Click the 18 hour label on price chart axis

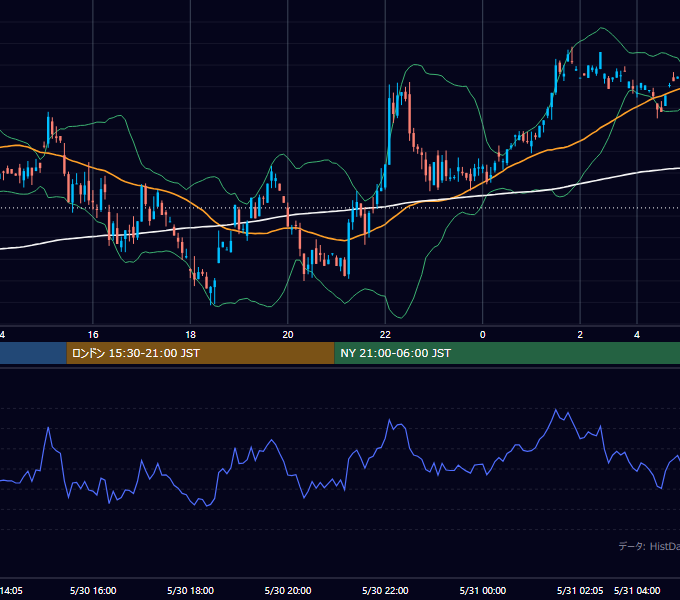pyautogui.click(x=190, y=335)
